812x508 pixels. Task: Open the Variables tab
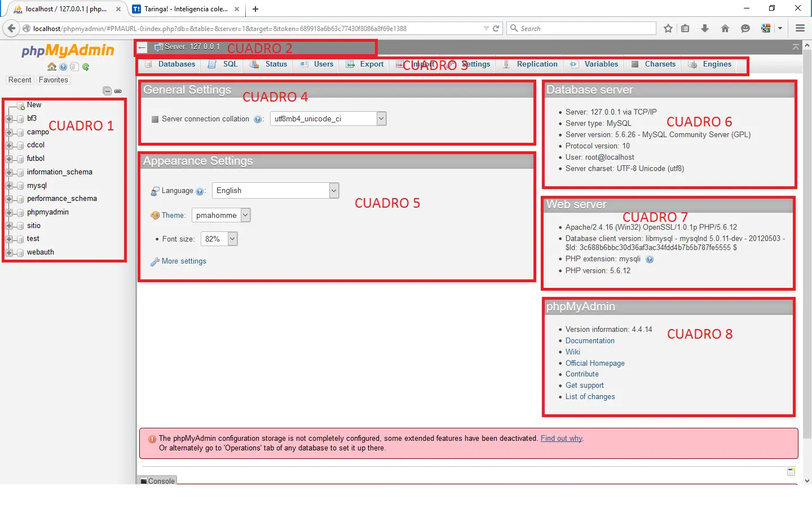pyautogui.click(x=594, y=64)
